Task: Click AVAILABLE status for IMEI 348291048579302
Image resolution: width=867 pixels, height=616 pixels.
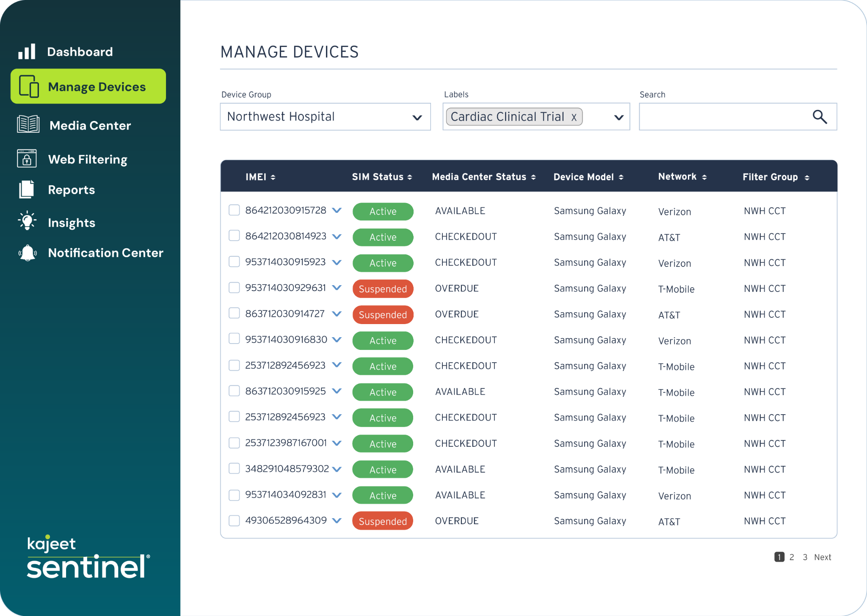Action: click(x=460, y=469)
